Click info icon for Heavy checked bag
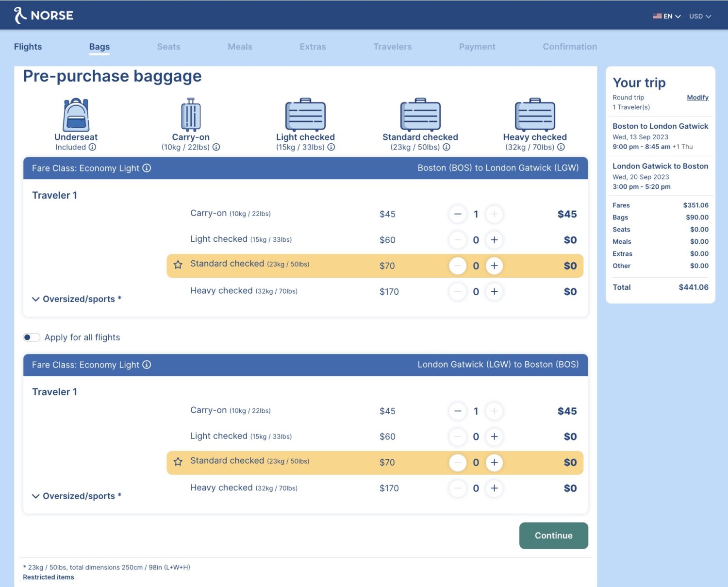The image size is (728, 587). pyautogui.click(x=561, y=147)
